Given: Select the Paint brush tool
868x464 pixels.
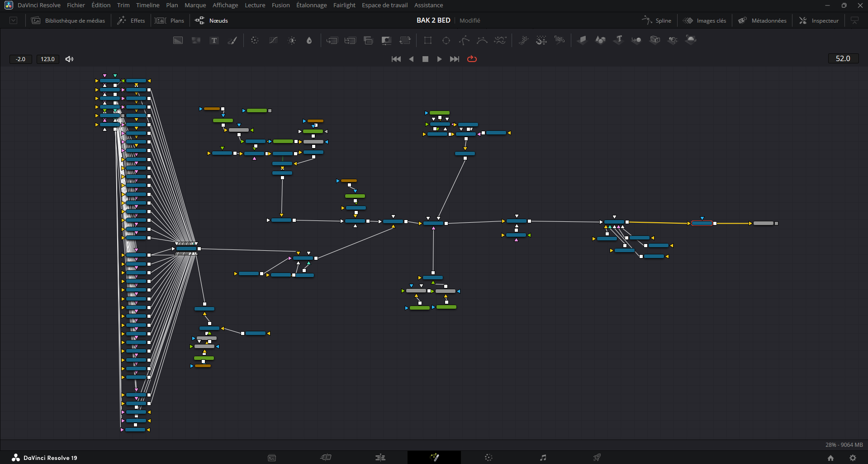Looking at the screenshot, I should pyautogui.click(x=232, y=40).
